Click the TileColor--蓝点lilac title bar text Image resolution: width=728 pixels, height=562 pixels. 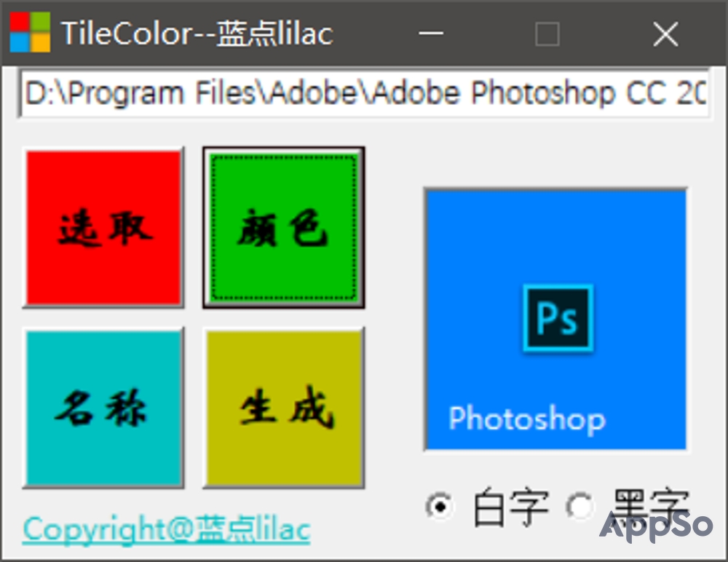pyautogui.click(x=197, y=33)
